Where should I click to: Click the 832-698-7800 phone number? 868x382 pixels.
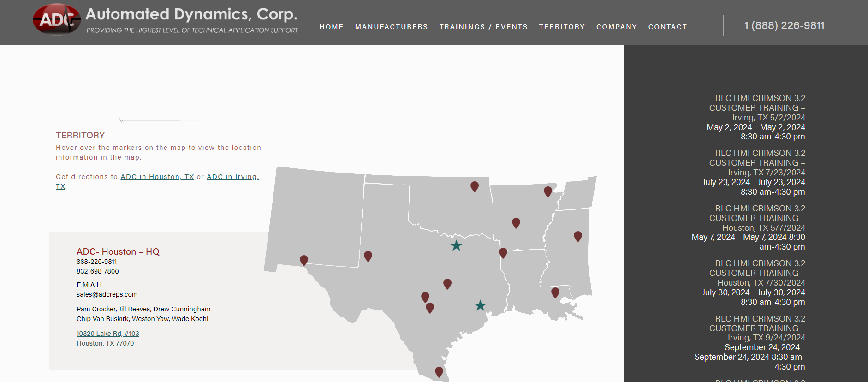coord(98,271)
